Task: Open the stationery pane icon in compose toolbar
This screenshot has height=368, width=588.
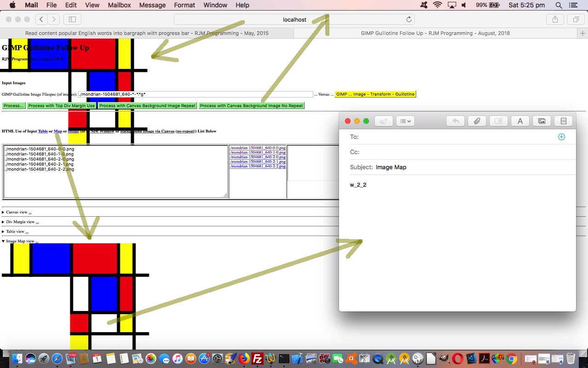Action: tap(563, 121)
